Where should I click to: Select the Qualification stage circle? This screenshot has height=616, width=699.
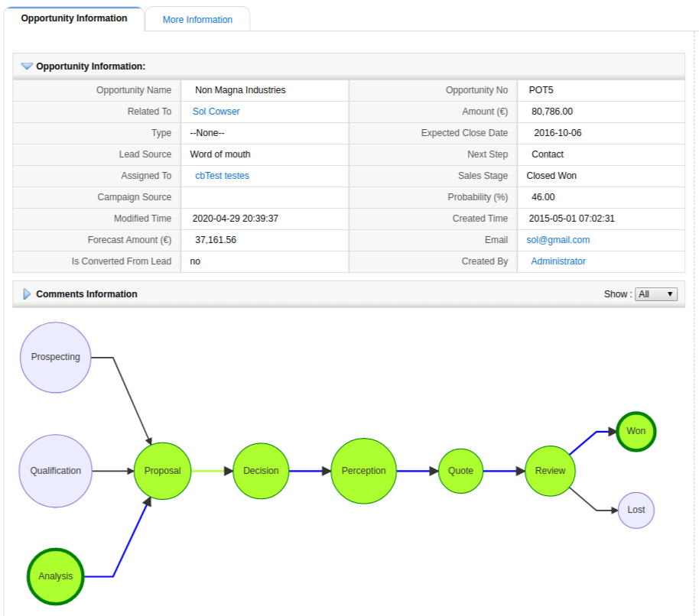(x=55, y=471)
